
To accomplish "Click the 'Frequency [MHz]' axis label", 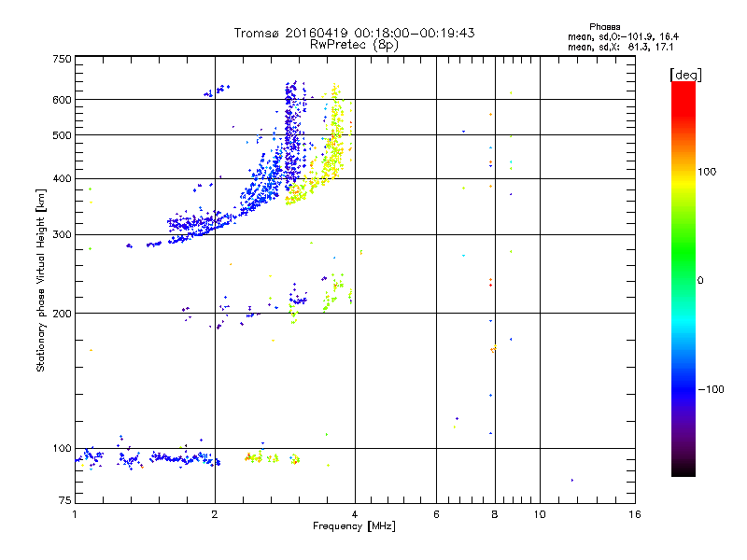I will (354, 526).
